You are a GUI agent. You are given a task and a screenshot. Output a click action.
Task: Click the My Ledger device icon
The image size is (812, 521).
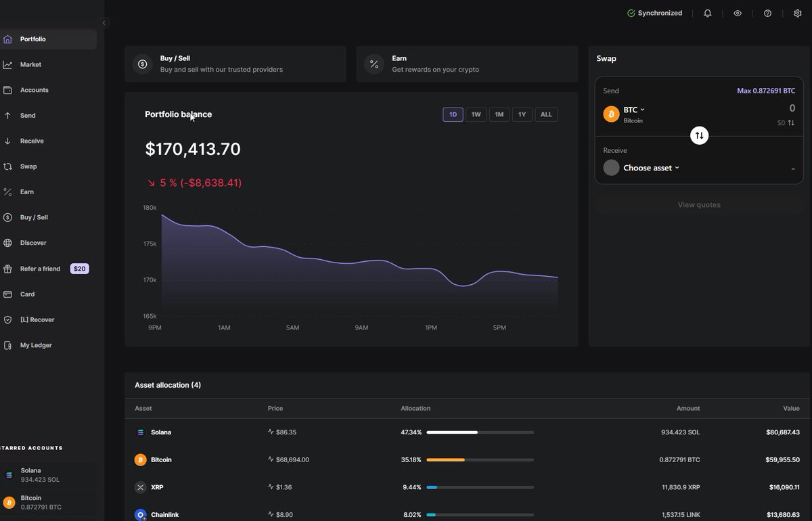[7, 346]
